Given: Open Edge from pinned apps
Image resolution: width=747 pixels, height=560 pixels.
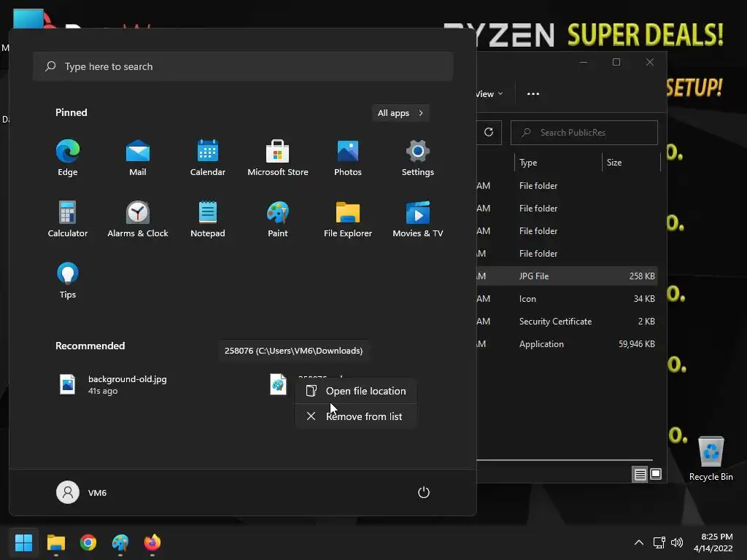Looking at the screenshot, I should click(x=68, y=158).
